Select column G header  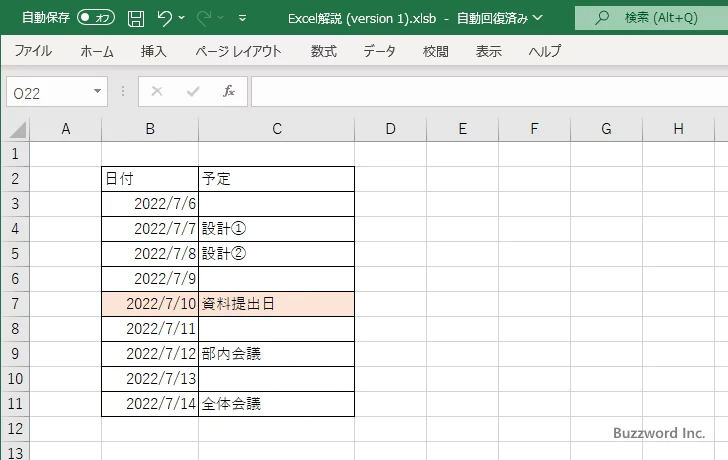606,129
